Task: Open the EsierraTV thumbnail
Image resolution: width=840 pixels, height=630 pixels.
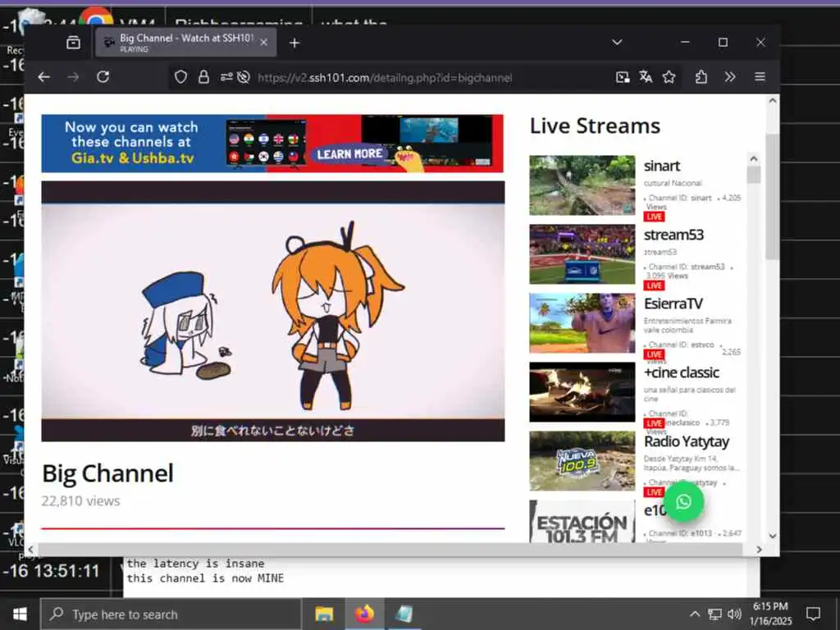Action: click(582, 323)
